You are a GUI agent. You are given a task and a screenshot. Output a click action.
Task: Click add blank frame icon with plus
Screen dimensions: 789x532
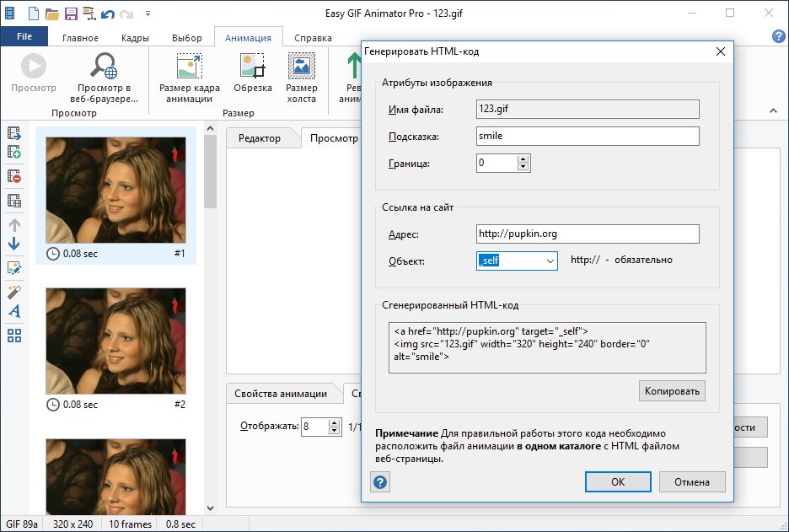[14, 152]
